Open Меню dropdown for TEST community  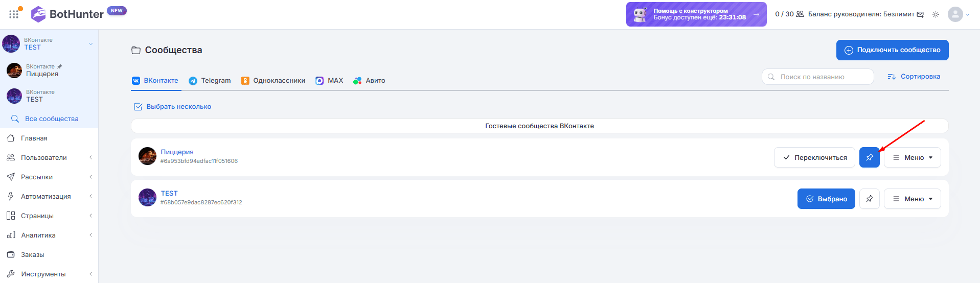tap(913, 199)
